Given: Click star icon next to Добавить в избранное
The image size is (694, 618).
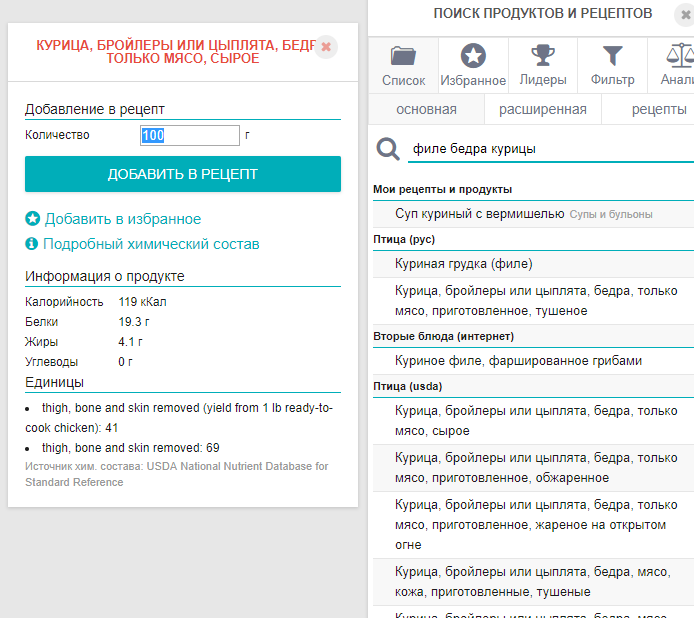Looking at the screenshot, I should 32,219.
